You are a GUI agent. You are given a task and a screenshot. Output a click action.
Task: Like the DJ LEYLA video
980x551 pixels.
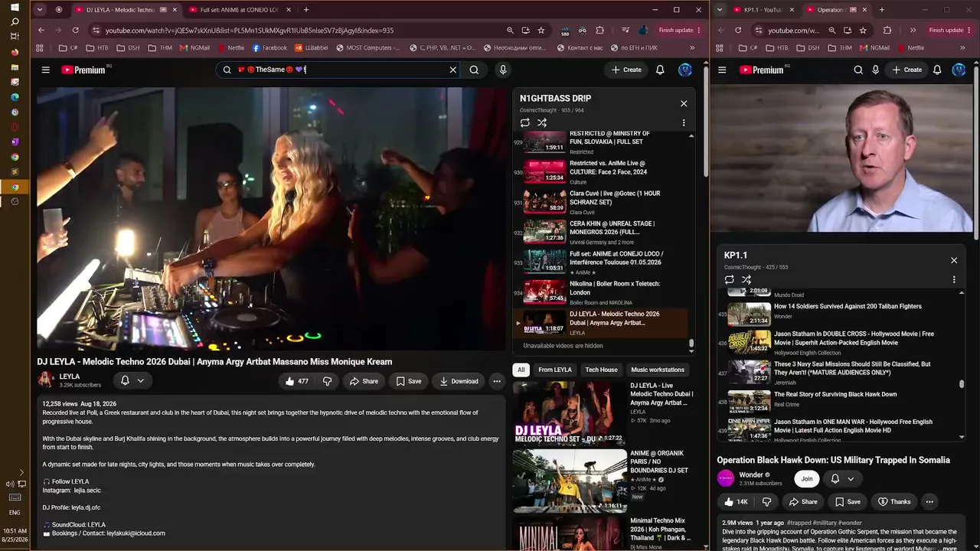(x=296, y=381)
